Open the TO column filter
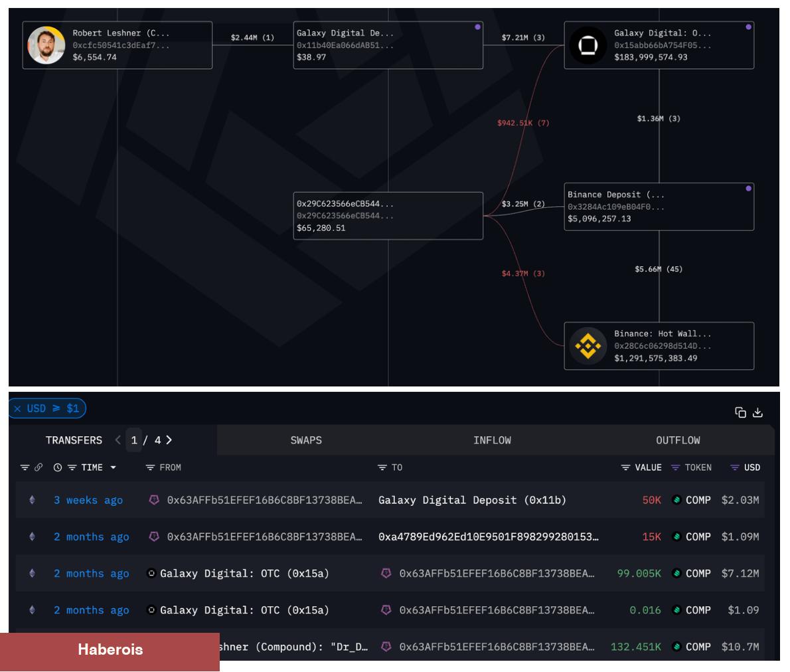 point(382,467)
